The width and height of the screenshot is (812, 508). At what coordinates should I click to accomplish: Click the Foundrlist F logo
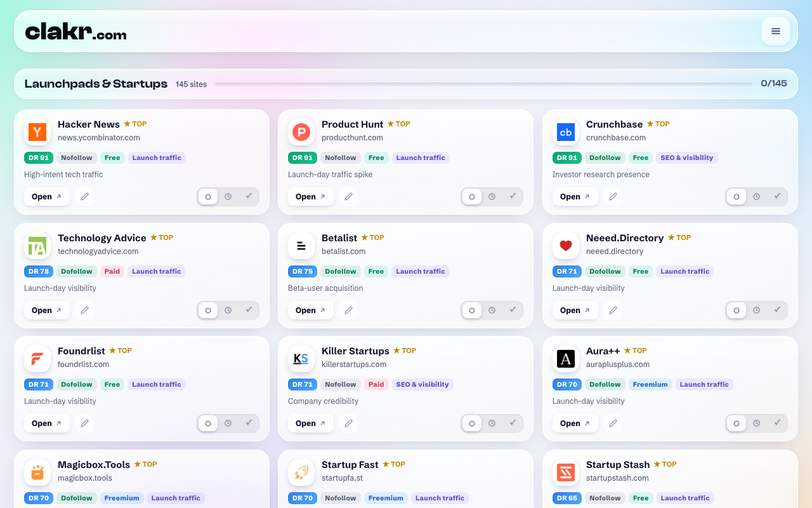37,359
